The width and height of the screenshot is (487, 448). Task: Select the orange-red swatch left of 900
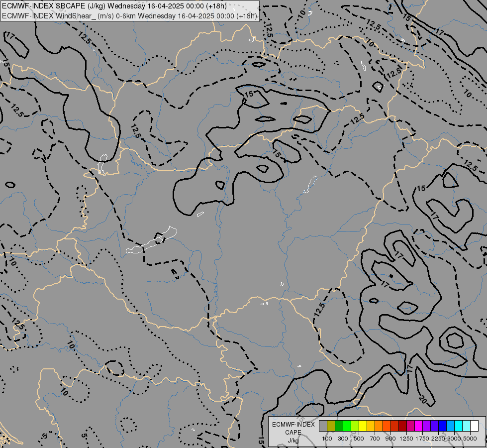pyautogui.click(x=387, y=426)
